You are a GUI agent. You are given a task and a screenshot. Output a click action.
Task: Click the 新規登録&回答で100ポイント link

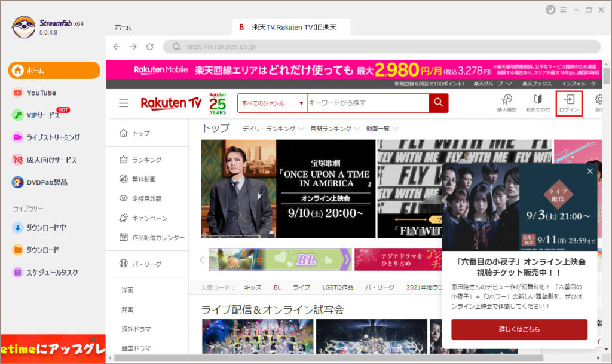429,84
